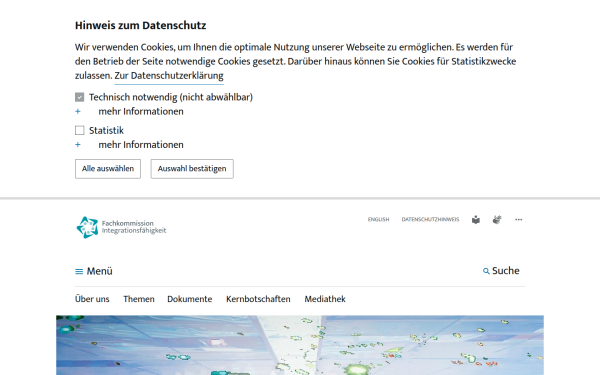Screen dimensions: 600x375
Task: Click the Technisch notwendig checkbox
Action: pos(80,97)
